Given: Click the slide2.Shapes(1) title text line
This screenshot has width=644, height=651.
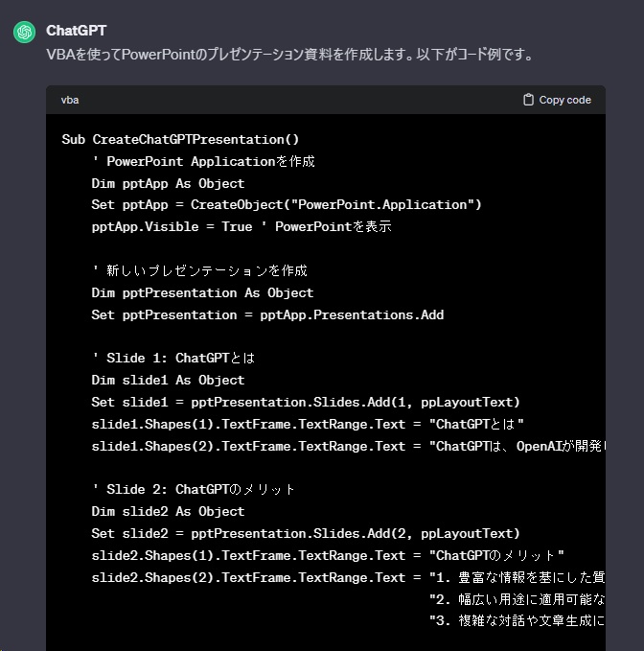Looking at the screenshot, I should (x=328, y=555).
